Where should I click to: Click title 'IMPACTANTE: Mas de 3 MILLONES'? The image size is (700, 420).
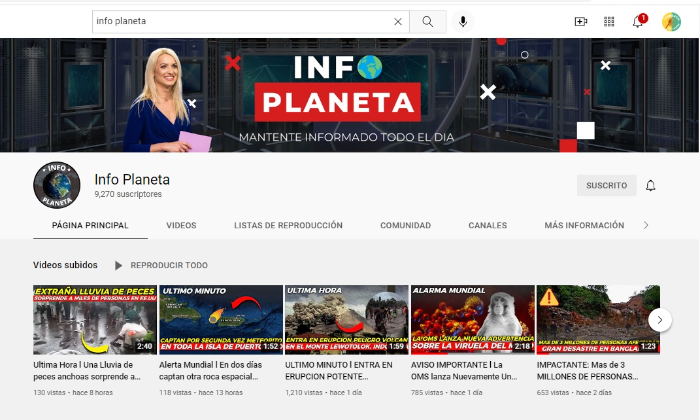(588, 370)
